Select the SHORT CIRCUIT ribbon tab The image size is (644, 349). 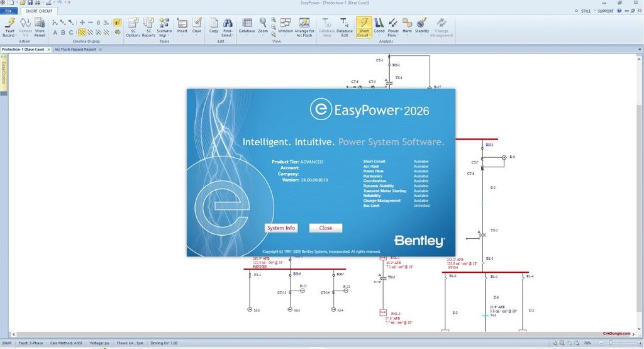click(x=39, y=11)
